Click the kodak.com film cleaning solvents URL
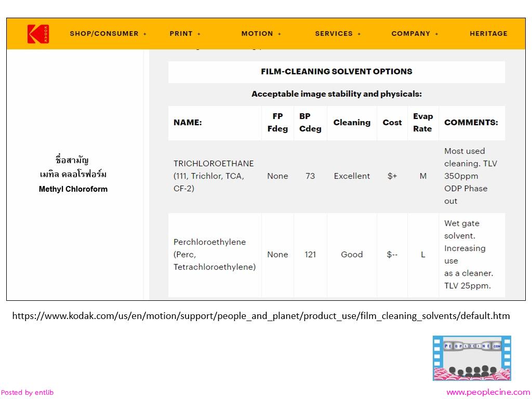Image resolution: width=532 pixels, height=399 pixels. (261, 316)
